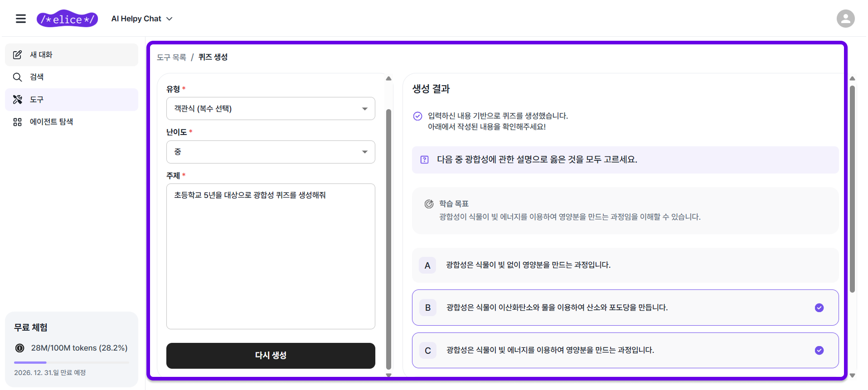Uncheck answer option C checkmark
Image resolution: width=868 pixels, height=390 pixels.
tap(819, 351)
